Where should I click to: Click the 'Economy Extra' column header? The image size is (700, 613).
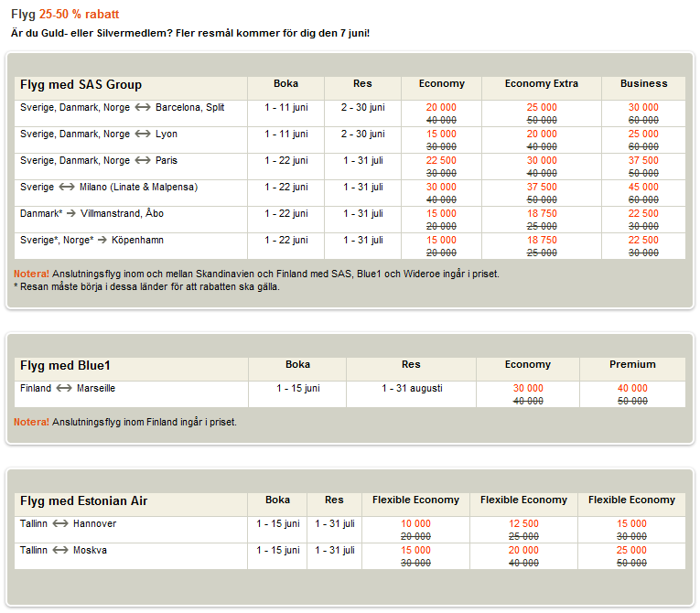click(541, 84)
